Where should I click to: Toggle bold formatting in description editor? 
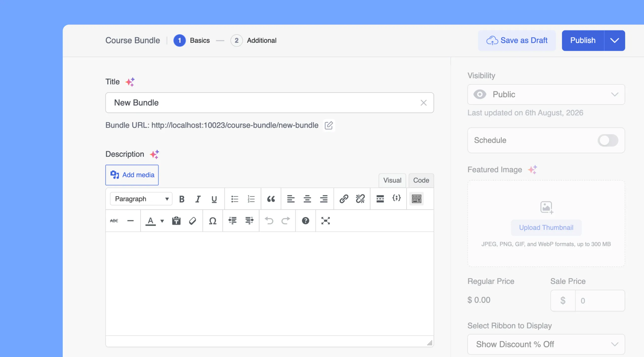point(182,199)
